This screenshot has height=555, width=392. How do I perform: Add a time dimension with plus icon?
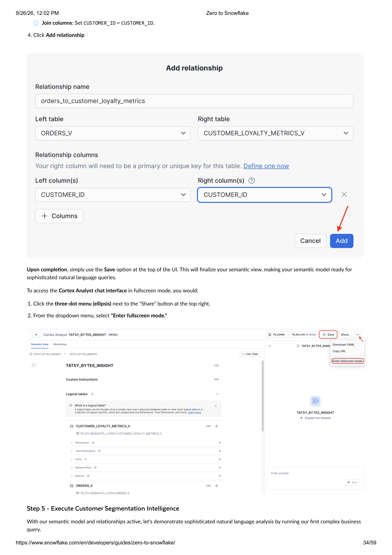tap(220, 451)
